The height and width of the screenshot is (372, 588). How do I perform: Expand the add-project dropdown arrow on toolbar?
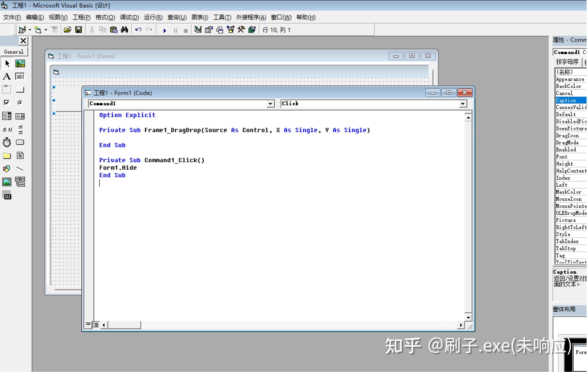click(30, 29)
